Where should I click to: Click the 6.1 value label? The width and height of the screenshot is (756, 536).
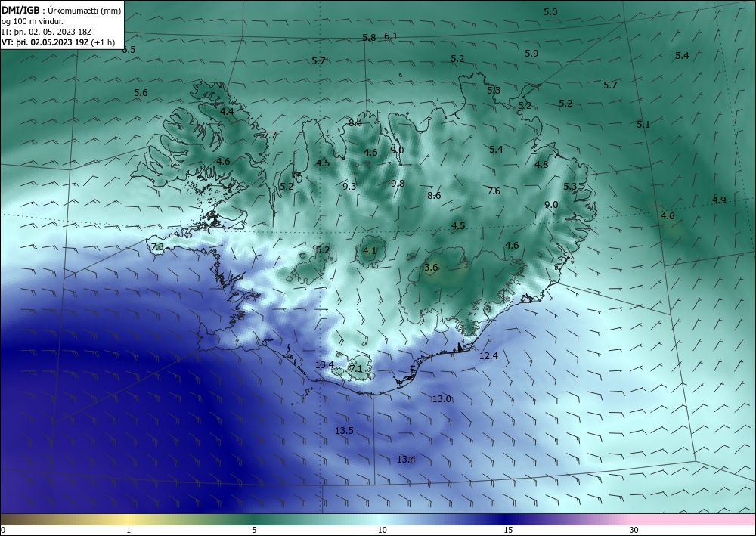click(391, 36)
